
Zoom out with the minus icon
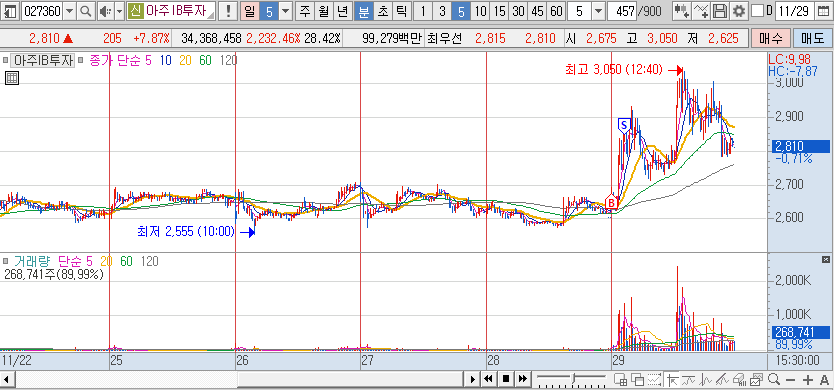coord(791,379)
